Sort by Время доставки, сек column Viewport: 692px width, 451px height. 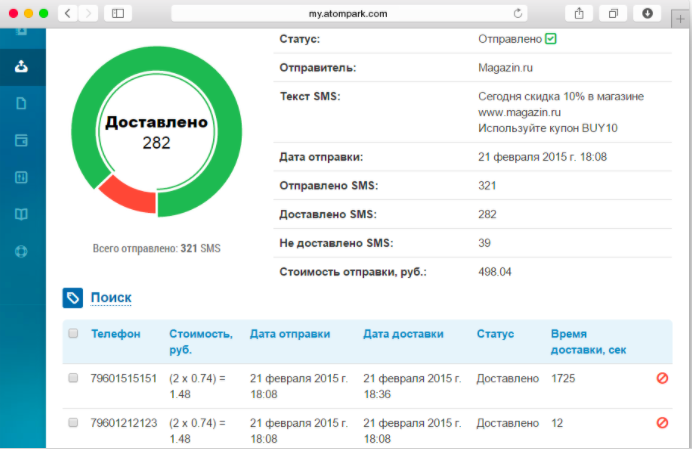point(589,342)
